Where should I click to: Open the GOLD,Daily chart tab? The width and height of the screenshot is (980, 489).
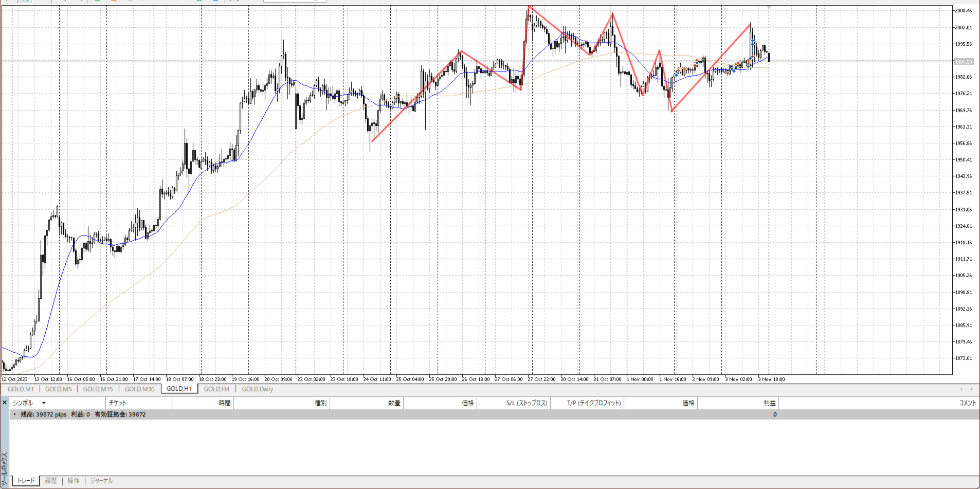257,389
